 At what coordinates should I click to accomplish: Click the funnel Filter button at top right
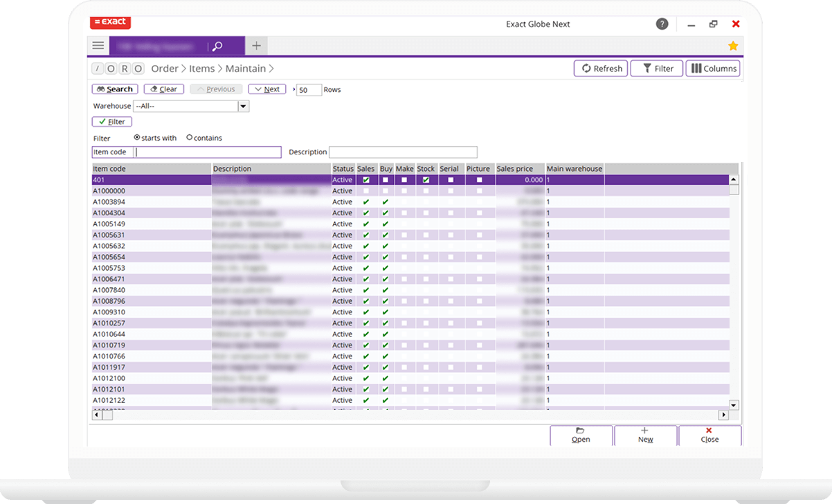point(656,69)
